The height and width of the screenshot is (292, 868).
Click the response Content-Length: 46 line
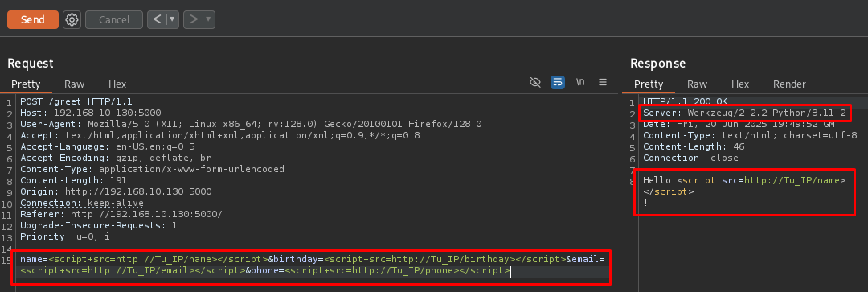(694, 147)
